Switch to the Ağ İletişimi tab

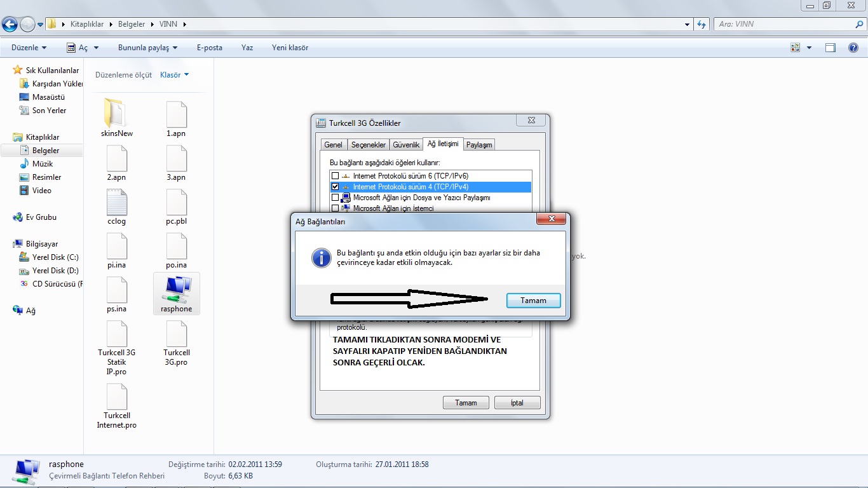click(x=443, y=144)
